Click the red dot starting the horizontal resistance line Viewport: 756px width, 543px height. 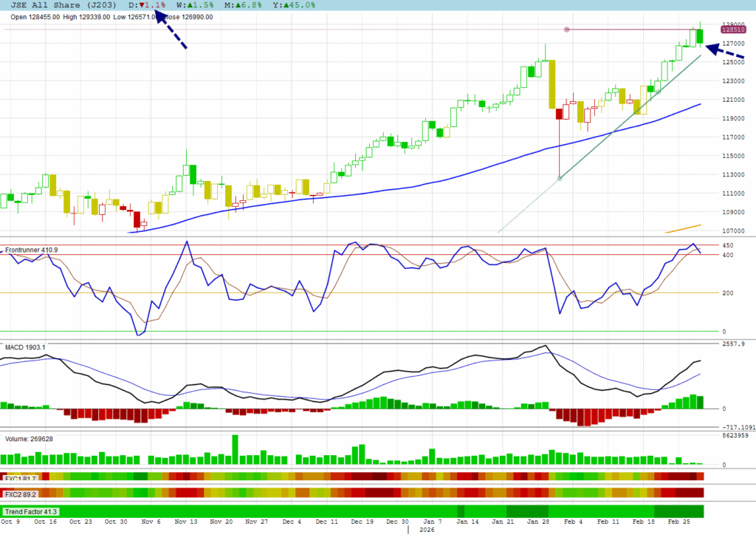[567, 30]
